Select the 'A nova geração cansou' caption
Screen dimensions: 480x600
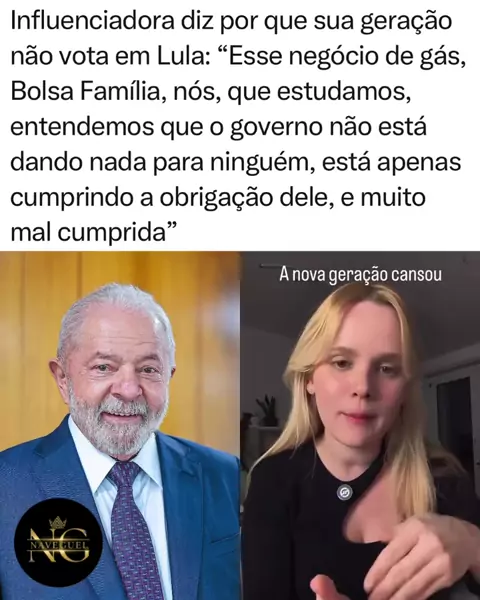click(360, 275)
